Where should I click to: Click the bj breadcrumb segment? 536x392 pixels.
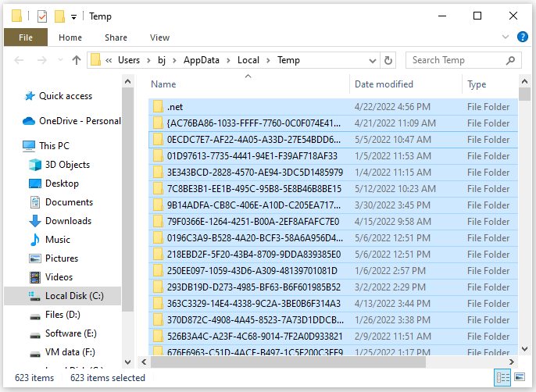pyautogui.click(x=161, y=60)
